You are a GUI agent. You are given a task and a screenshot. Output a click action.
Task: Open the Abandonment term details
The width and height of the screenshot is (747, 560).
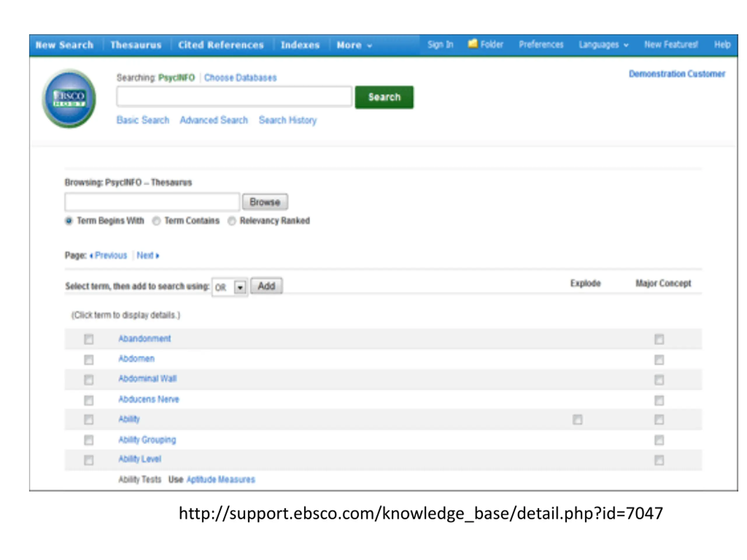click(x=144, y=339)
